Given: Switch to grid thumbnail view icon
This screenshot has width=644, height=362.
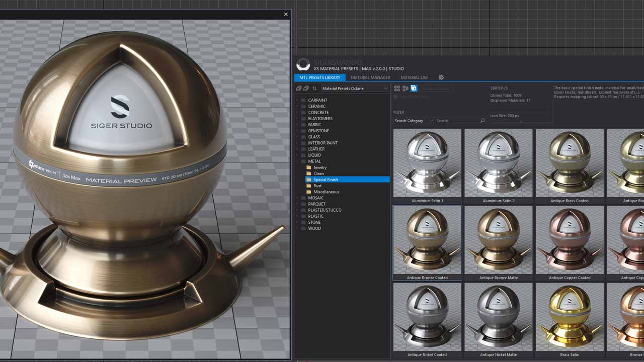Looking at the screenshot, I should [397, 88].
